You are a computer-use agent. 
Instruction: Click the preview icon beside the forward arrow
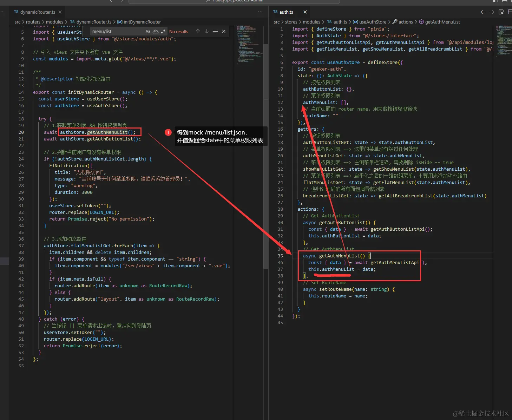[501, 12]
